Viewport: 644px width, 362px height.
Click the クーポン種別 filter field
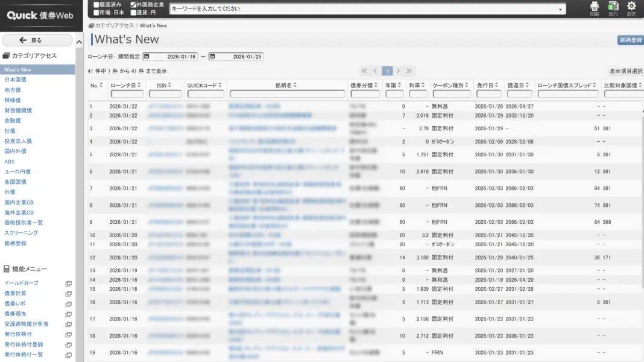(452, 94)
